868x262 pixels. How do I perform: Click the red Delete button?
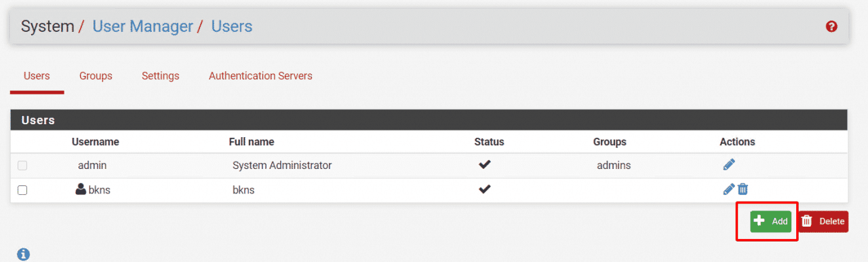pyautogui.click(x=823, y=221)
